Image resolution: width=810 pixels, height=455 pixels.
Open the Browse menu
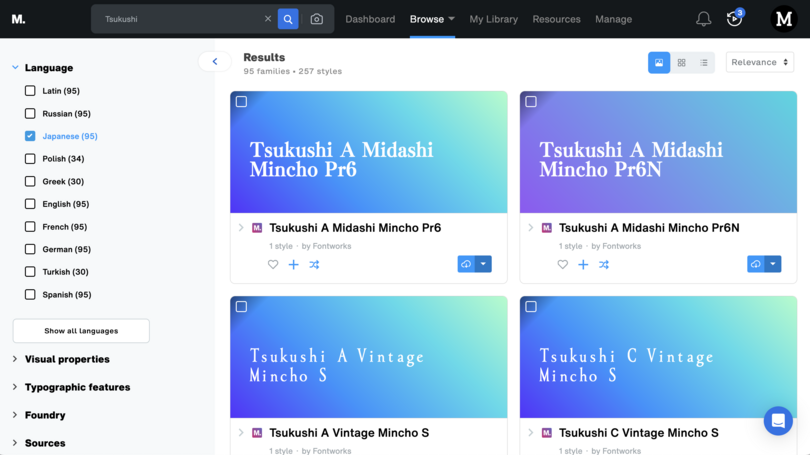(x=432, y=19)
